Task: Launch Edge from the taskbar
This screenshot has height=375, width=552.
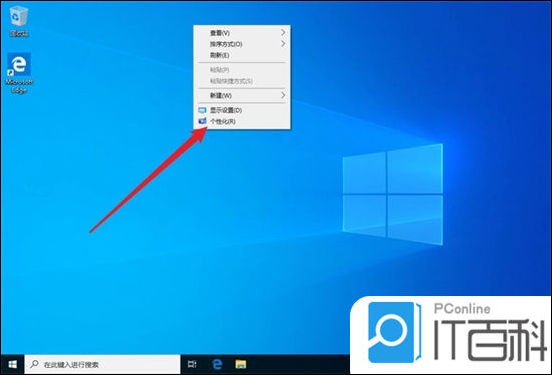Action: [x=217, y=364]
